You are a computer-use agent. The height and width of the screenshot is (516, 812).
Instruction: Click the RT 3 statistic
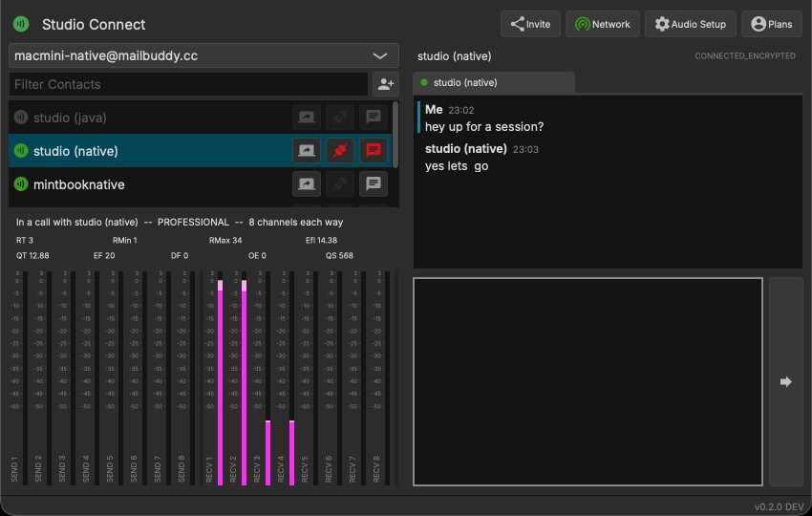coord(24,241)
